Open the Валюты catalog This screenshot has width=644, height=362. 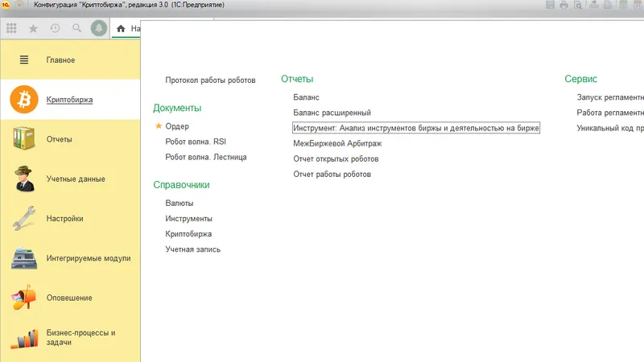coord(179,204)
